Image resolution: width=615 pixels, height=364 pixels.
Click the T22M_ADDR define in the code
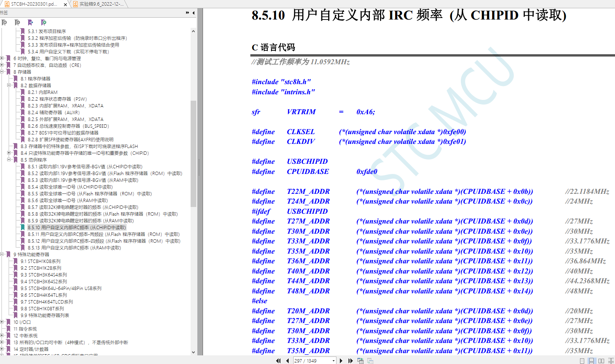pyautogui.click(x=308, y=192)
